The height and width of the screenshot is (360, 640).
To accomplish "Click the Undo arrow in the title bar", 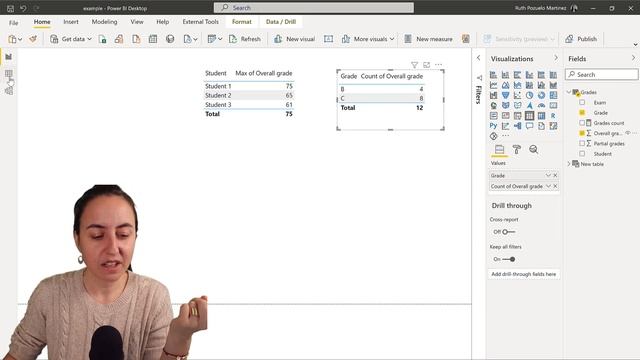I will pos(23,8).
